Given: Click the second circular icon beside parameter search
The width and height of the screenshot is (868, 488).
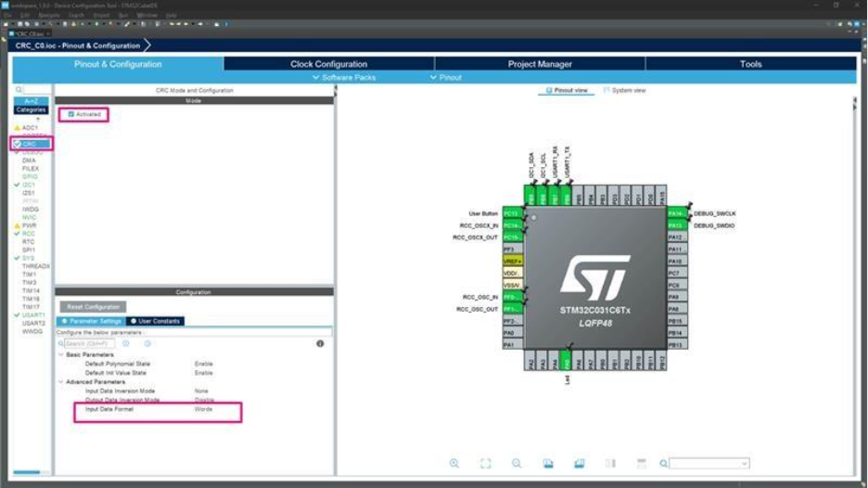Looking at the screenshot, I should coord(147,343).
